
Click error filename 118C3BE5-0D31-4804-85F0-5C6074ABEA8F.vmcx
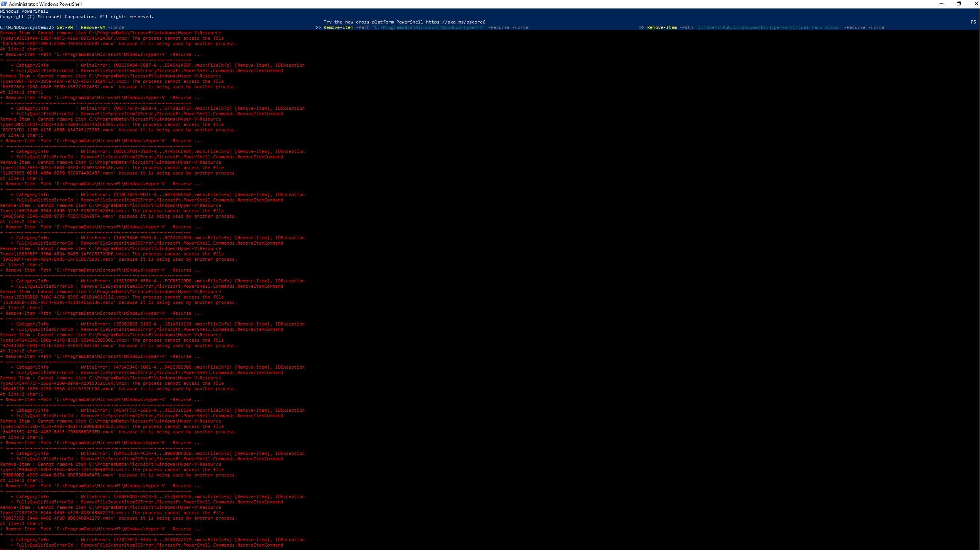pyautogui.click(x=58, y=173)
